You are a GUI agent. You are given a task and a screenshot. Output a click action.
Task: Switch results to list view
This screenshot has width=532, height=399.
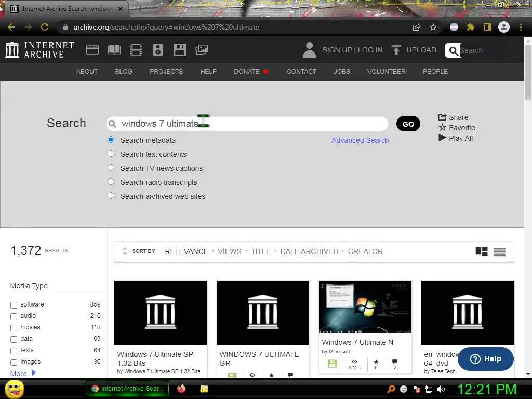click(499, 252)
